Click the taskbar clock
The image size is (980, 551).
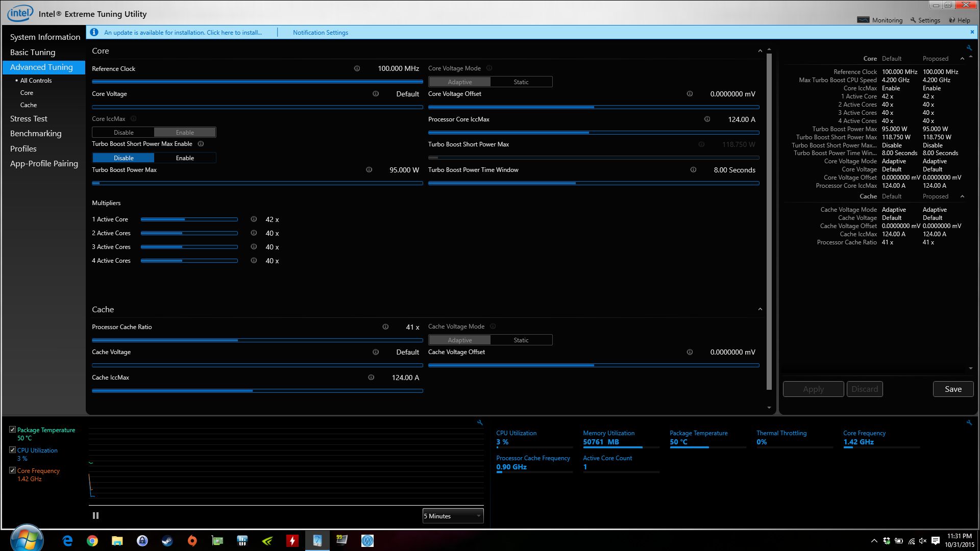[x=960, y=540]
